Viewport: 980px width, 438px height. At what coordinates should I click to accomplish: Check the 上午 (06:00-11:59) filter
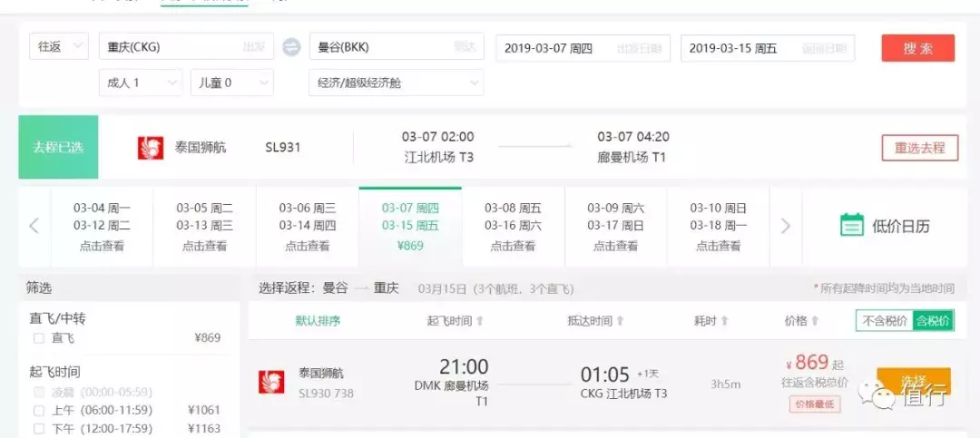(39, 411)
